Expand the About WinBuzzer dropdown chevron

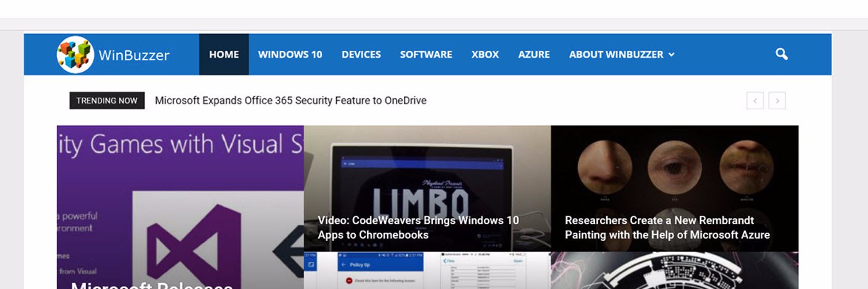[x=671, y=54]
